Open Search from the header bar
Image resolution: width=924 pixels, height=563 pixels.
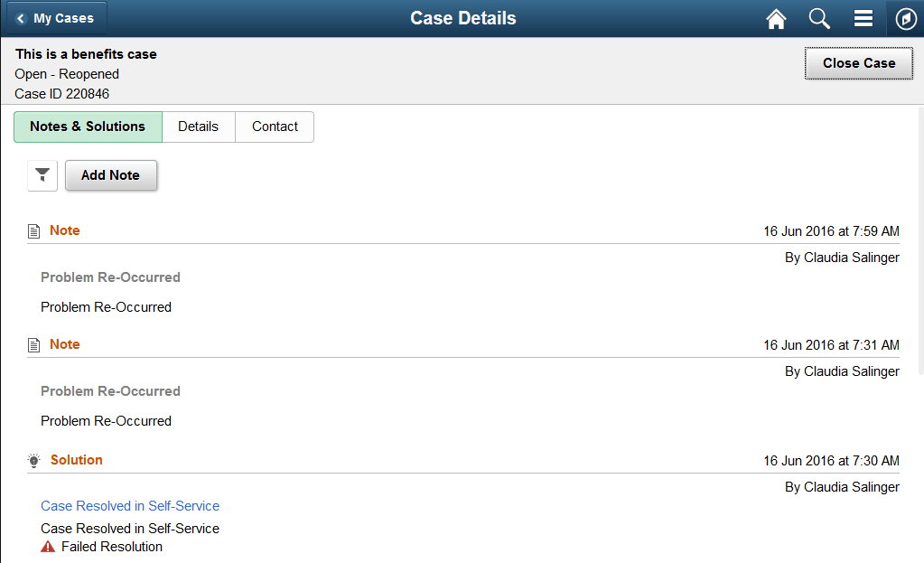click(x=818, y=18)
